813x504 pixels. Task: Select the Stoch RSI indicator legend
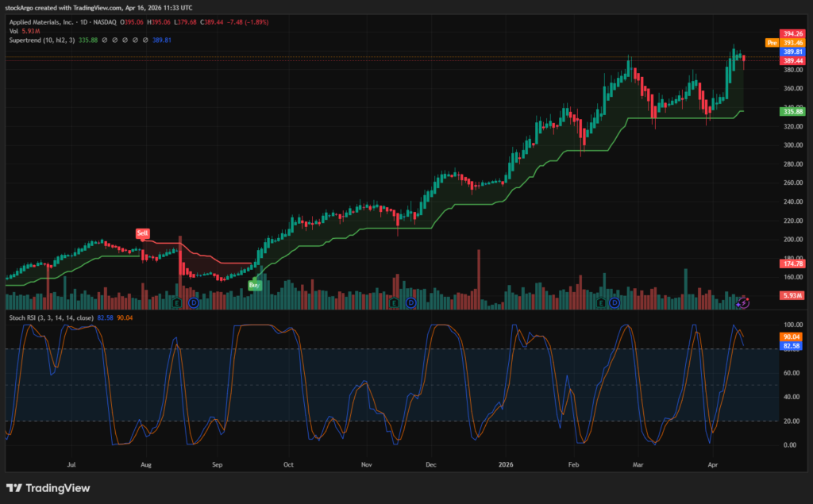click(x=52, y=318)
